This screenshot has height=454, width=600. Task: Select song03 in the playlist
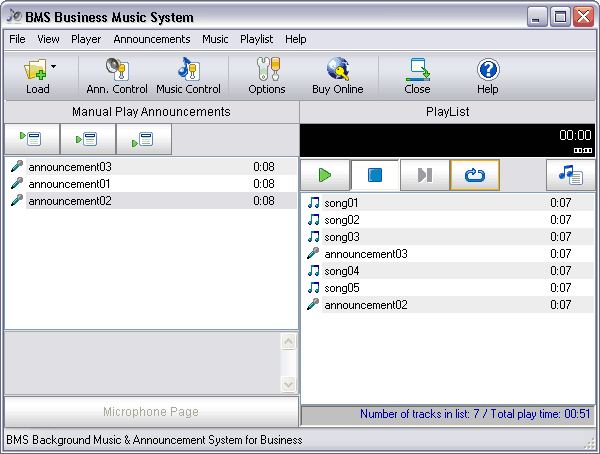click(448, 237)
